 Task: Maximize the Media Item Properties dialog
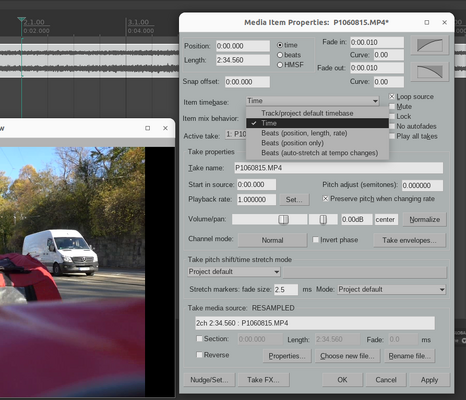427,22
